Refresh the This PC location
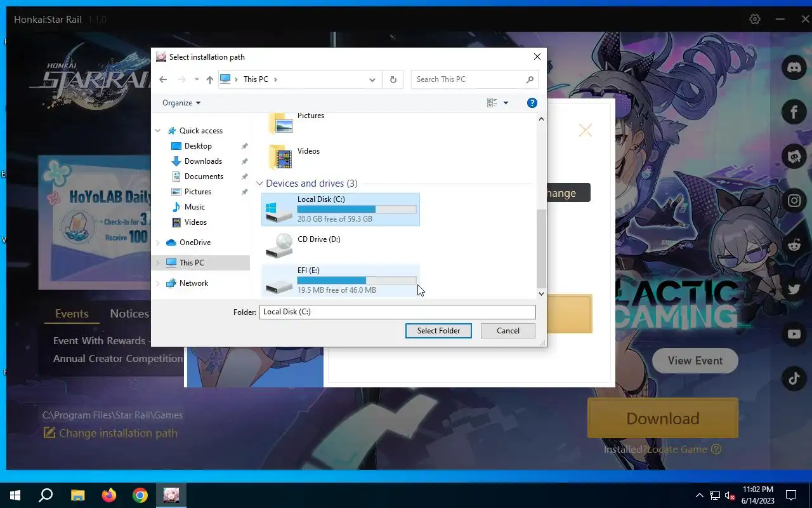Screen dimensions: 812x508 (x=393, y=79)
